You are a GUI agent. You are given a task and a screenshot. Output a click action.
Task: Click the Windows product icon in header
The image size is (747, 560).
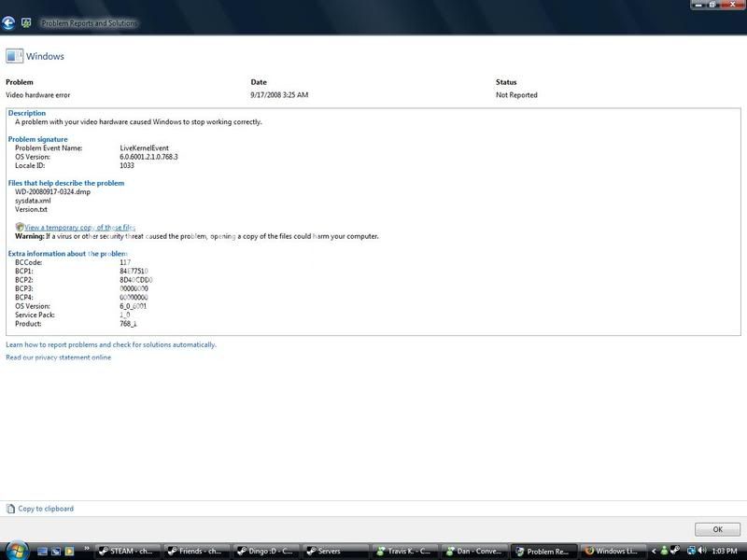click(x=14, y=56)
